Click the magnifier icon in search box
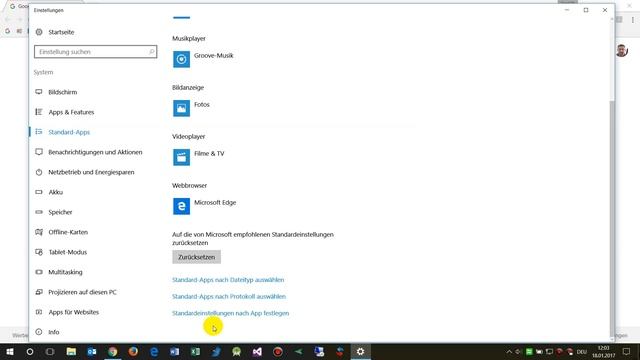This screenshot has width=640, height=360. click(x=151, y=52)
